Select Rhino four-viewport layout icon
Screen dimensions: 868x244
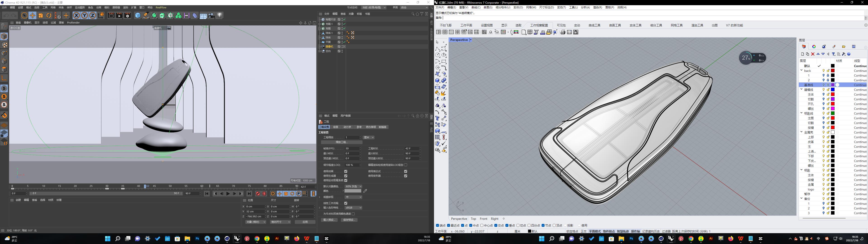coord(445,32)
